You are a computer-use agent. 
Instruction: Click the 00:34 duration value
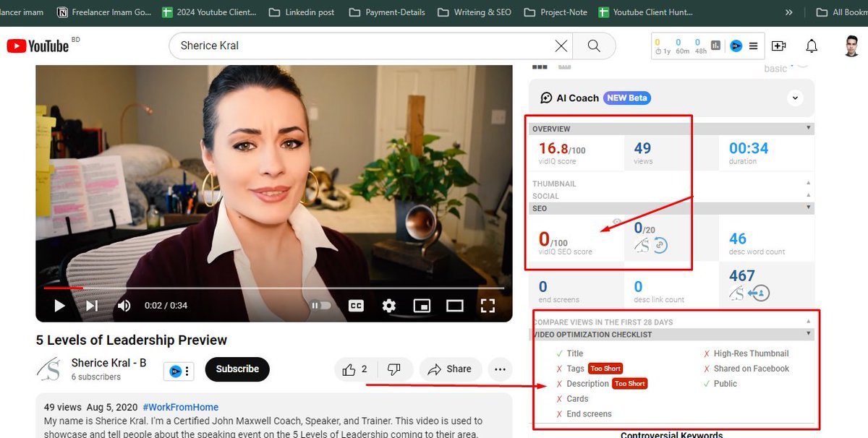coord(749,148)
